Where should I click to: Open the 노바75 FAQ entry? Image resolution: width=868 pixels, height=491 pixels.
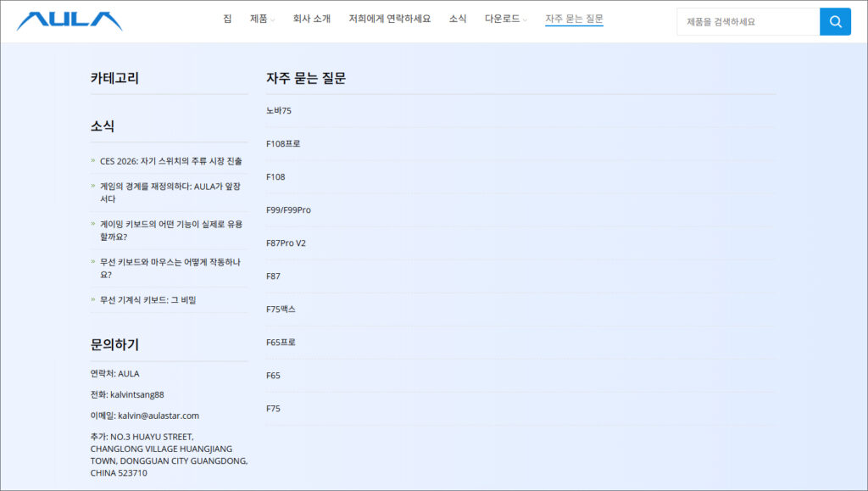[279, 111]
